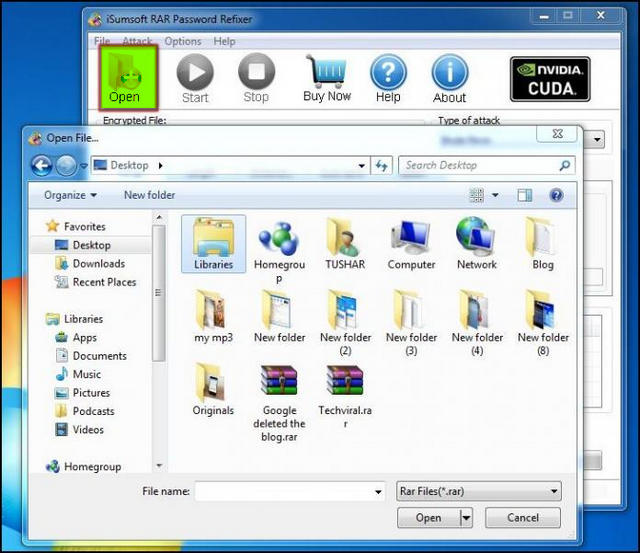Select the New folder (8) item
640x553 pixels.
542,323
